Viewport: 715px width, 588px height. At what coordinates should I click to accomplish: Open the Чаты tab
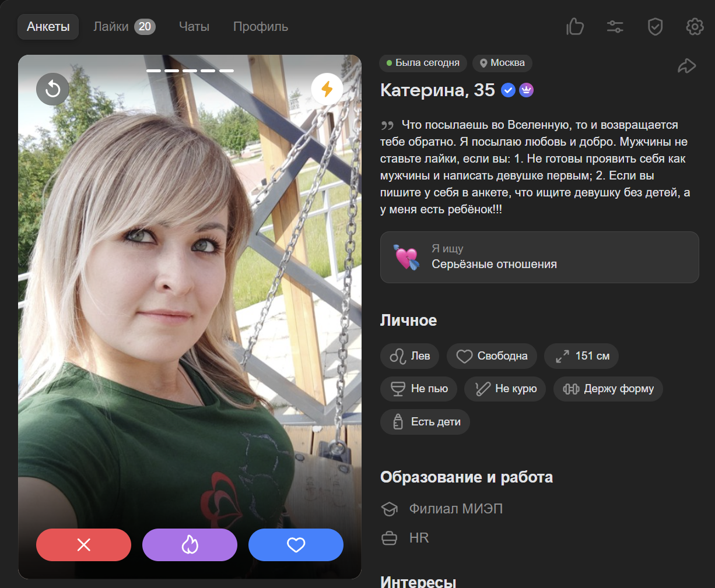coord(194,27)
